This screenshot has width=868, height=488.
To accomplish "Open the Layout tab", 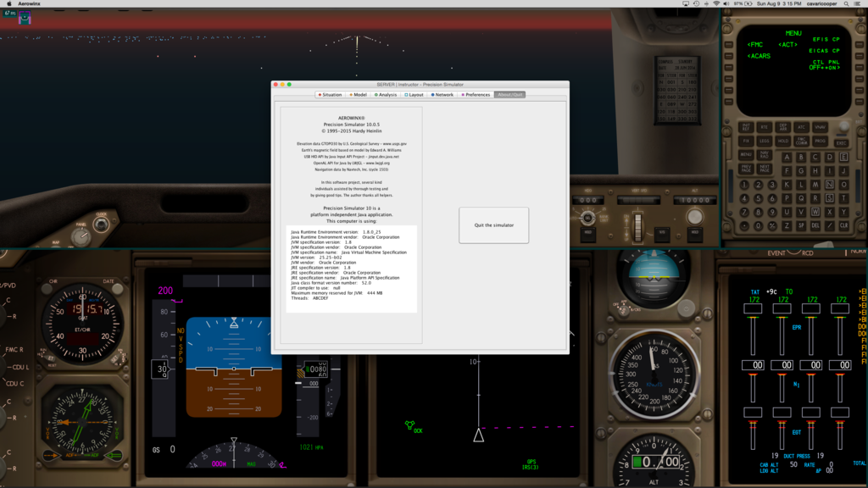I will pos(414,95).
